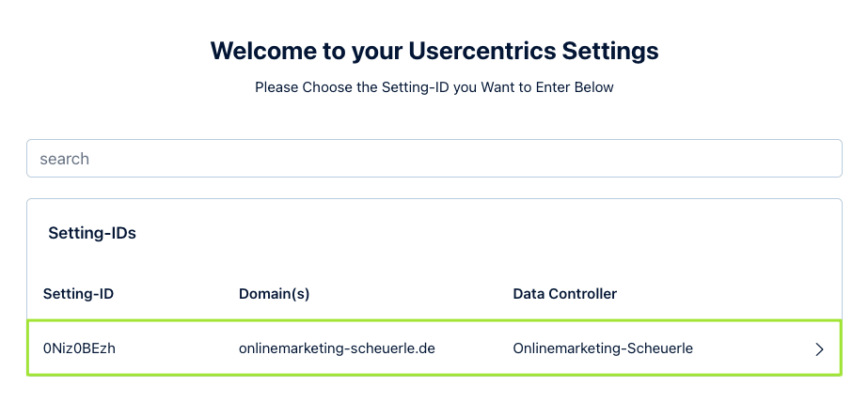Click the right chevron arrow icon
Image resolution: width=868 pixels, height=402 pixels.
coord(819,349)
